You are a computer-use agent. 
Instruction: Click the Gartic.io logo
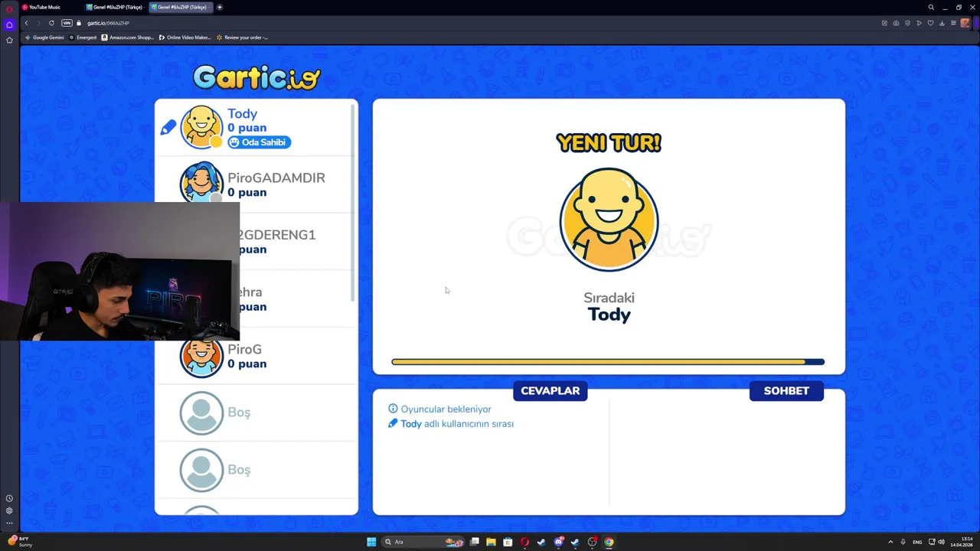pyautogui.click(x=256, y=77)
